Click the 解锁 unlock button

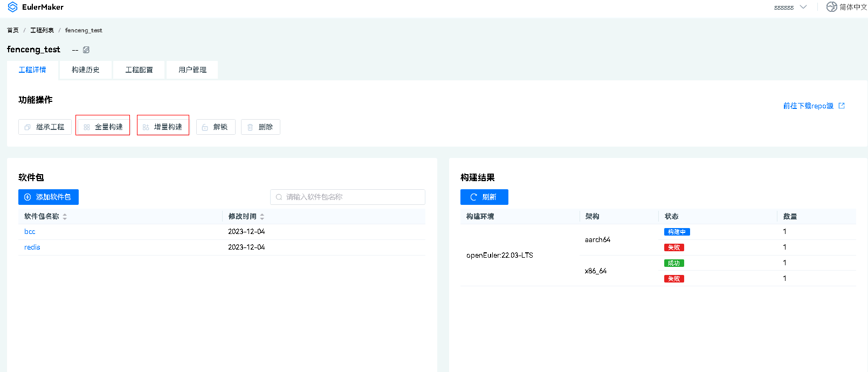(216, 127)
